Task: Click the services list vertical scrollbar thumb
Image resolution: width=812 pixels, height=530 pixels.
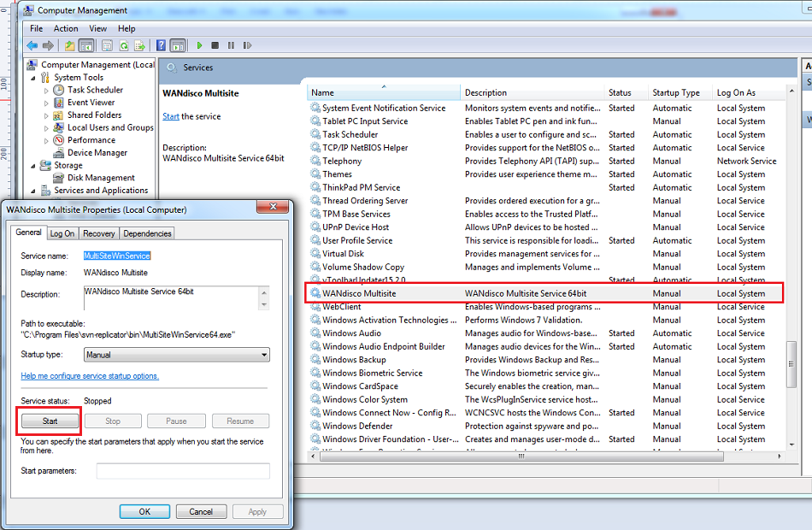Action: [791, 363]
